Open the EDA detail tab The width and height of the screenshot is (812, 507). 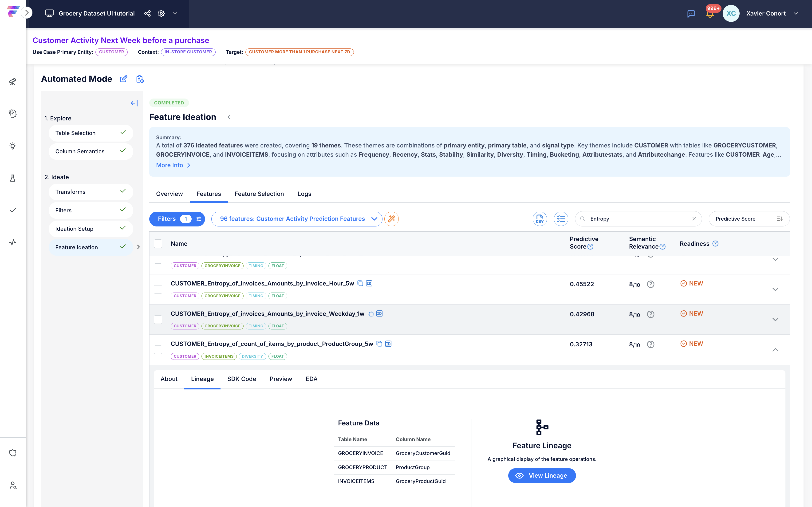[x=311, y=379]
